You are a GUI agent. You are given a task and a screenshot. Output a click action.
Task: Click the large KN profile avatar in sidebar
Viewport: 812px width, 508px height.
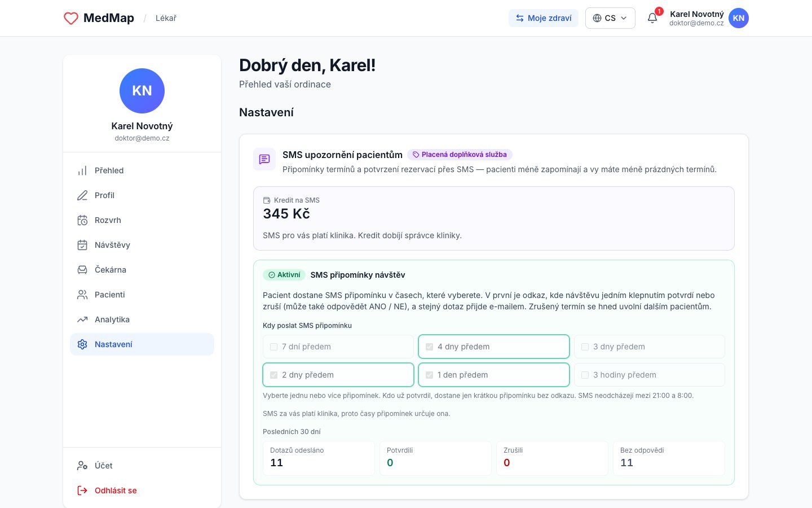pyautogui.click(x=142, y=91)
